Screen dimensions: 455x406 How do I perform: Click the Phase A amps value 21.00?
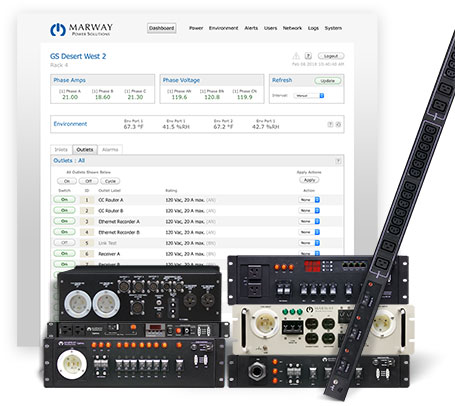70,97
